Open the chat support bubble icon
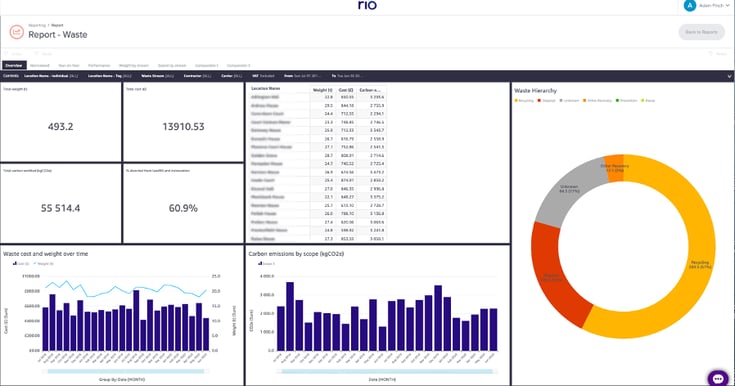The image size is (735, 386). 718,378
